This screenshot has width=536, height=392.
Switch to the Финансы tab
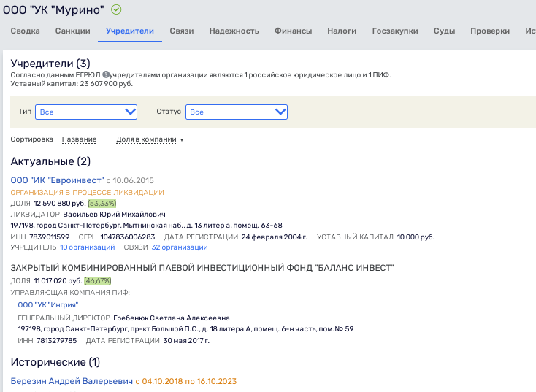294,31
